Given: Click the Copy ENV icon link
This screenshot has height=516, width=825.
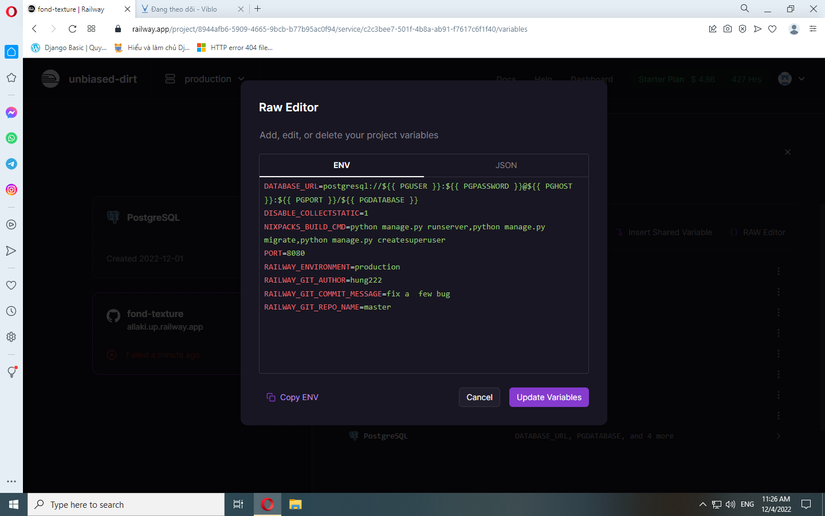Looking at the screenshot, I should [x=292, y=397].
